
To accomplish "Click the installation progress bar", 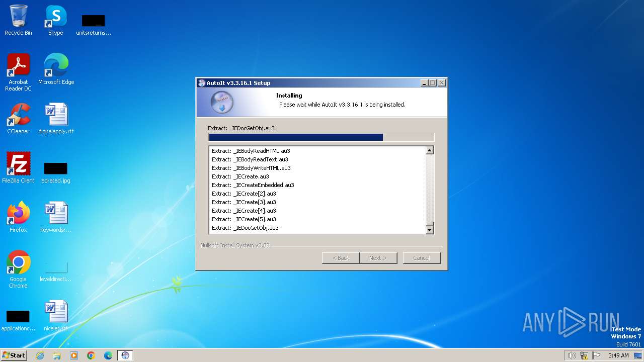I will (x=321, y=137).
